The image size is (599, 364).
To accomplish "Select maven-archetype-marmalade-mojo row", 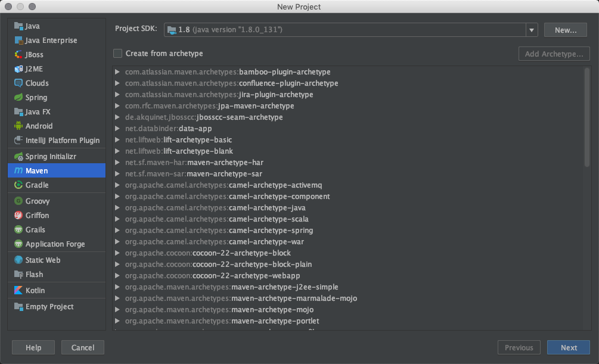I will pyautogui.click(x=347, y=298).
